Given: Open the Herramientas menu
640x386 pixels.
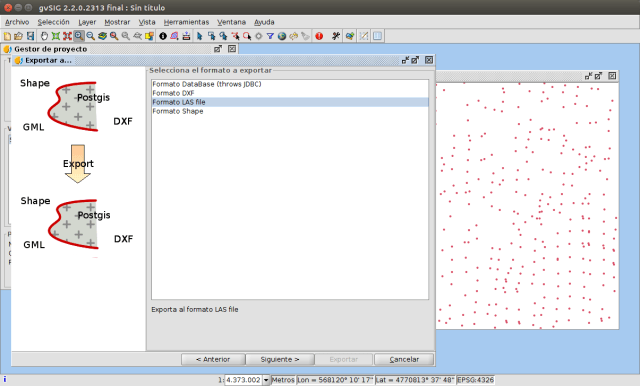Looking at the screenshot, I should [x=186, y=22].
